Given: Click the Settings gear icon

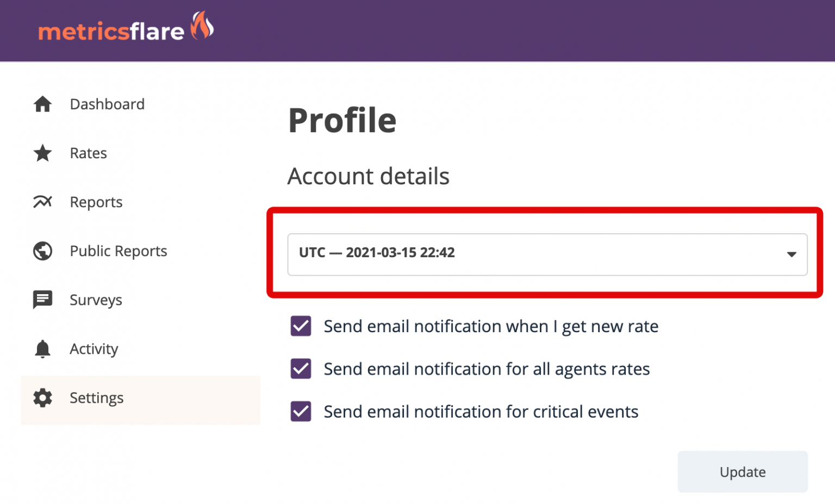Looking at the screenshot, I should tap(42, 398).
